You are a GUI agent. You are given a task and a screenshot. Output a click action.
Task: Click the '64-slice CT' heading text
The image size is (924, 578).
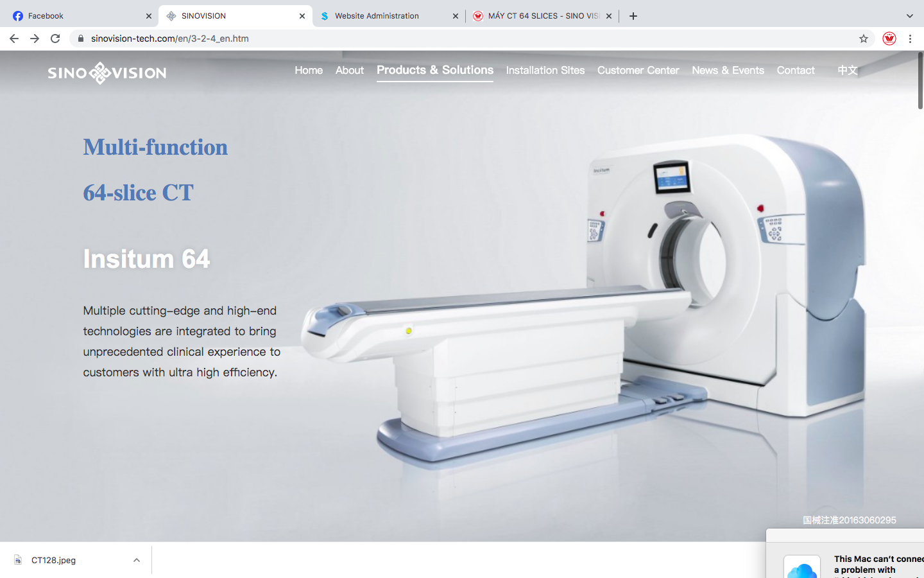tap(138, 193)
